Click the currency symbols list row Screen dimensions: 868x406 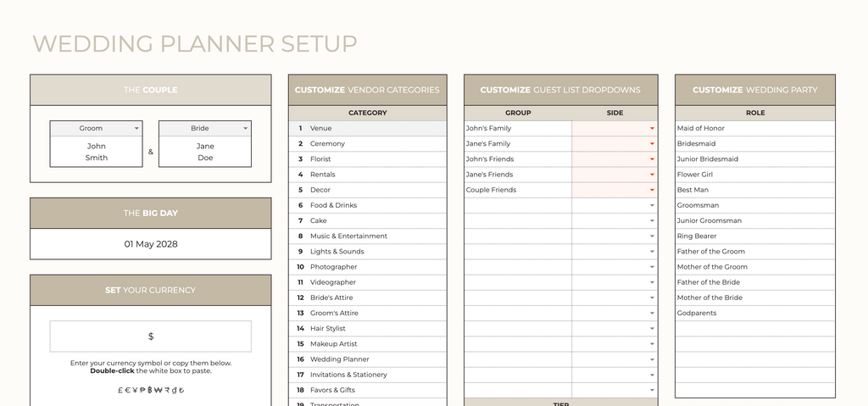151,390
